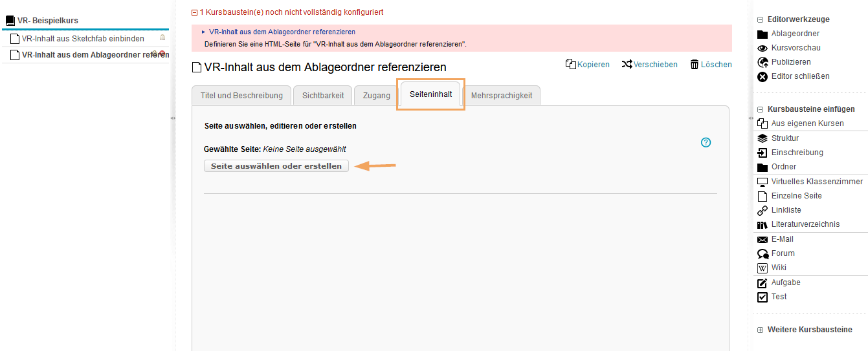This screenshot has height=351, width=868.
Task: Click the page icon before the heading
Action: [x=197, y=67]
